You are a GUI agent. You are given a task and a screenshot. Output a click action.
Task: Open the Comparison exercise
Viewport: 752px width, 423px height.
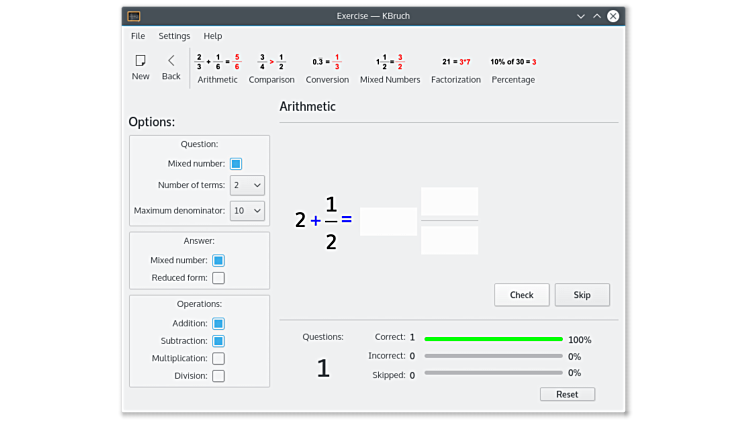tap(271, 67)
